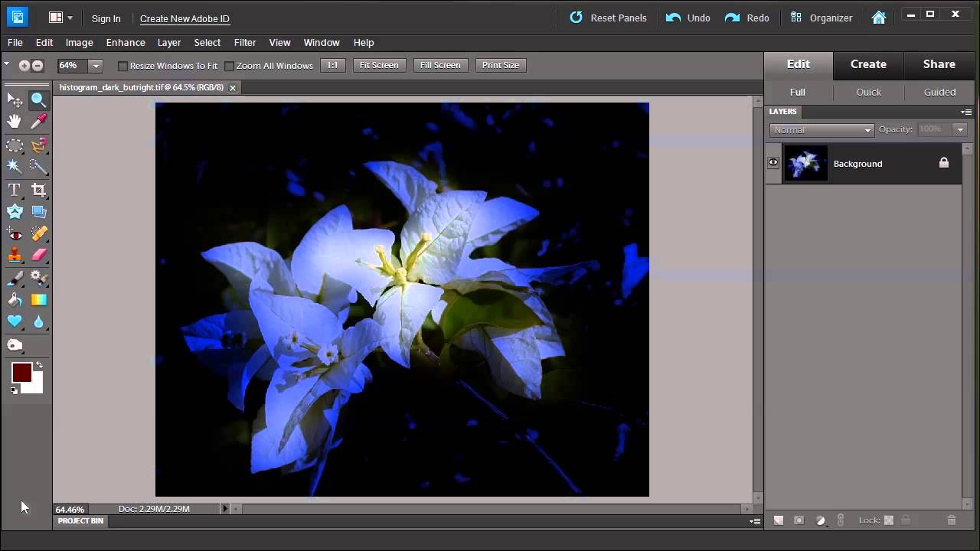Enable Zoom All Windows checkbox

[229, 66]
